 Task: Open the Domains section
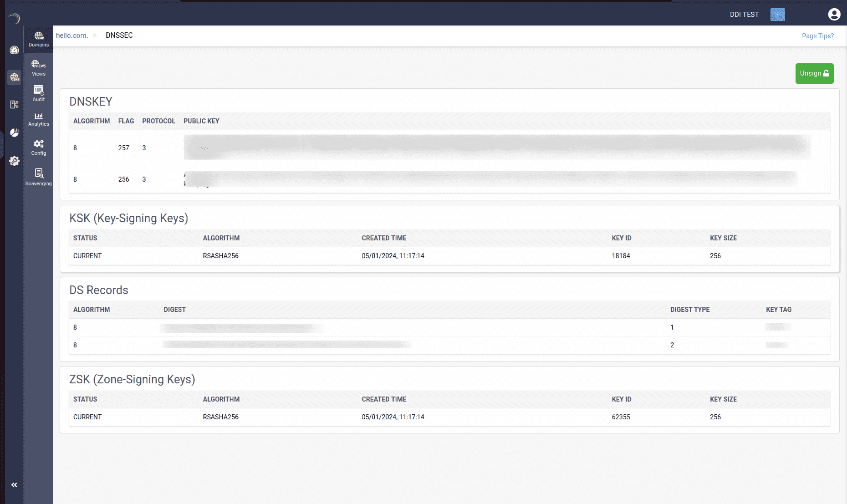tap(38, 39)
